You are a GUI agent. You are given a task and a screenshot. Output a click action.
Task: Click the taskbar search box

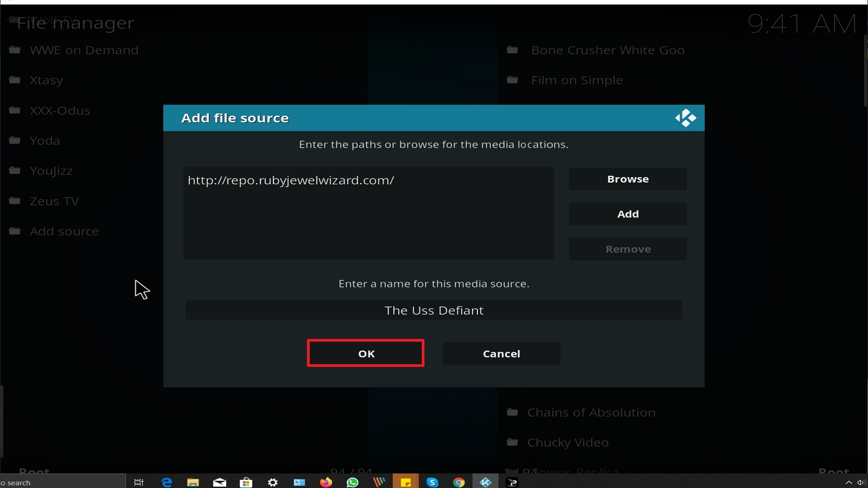62,482
